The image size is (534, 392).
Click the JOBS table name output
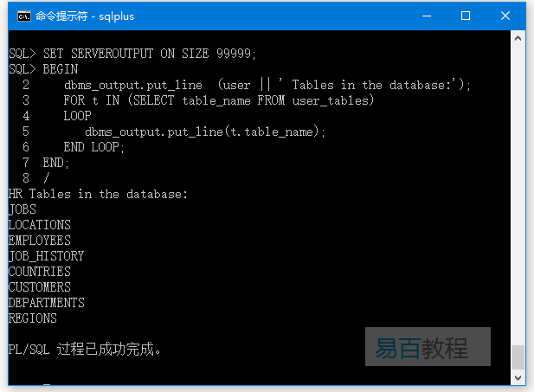coord(23,209)
